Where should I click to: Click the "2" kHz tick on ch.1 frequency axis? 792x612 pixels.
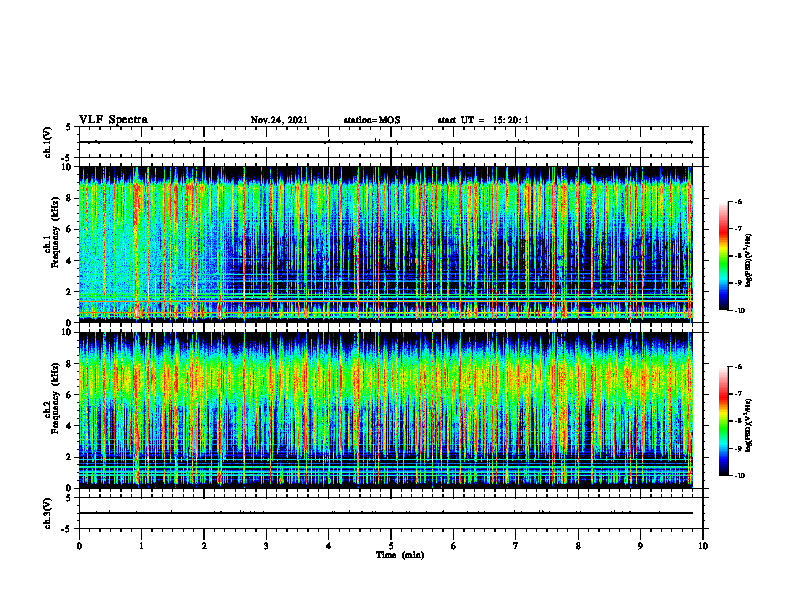click(x=70, y=291)
